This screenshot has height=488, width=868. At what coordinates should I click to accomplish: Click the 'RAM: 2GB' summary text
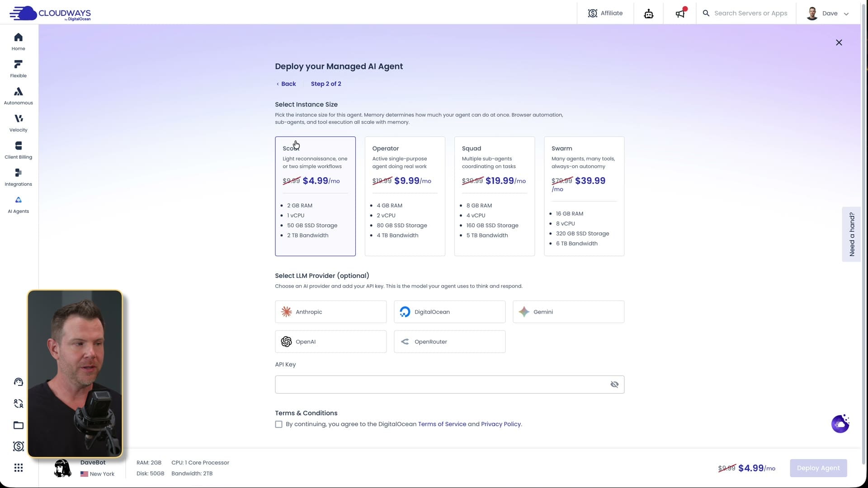149,463
